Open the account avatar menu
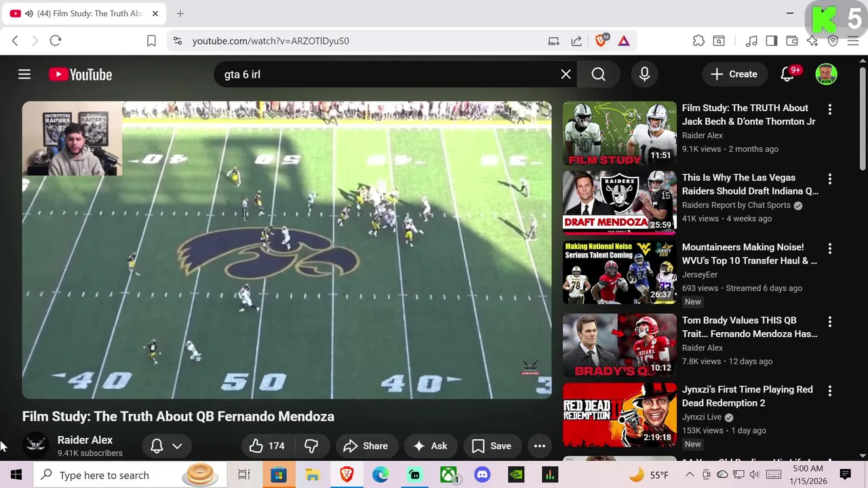This screenshot has height=488, width=868. point(826,75)
